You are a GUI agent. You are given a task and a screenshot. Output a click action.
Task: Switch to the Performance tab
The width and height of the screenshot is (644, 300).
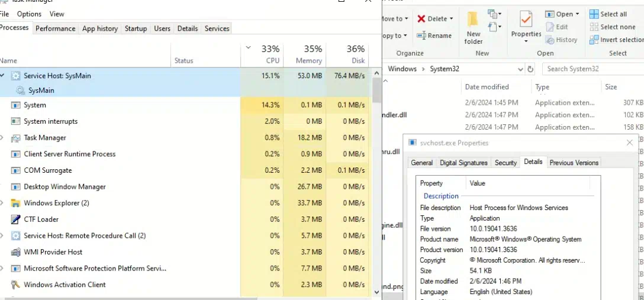tap(55, 28)
